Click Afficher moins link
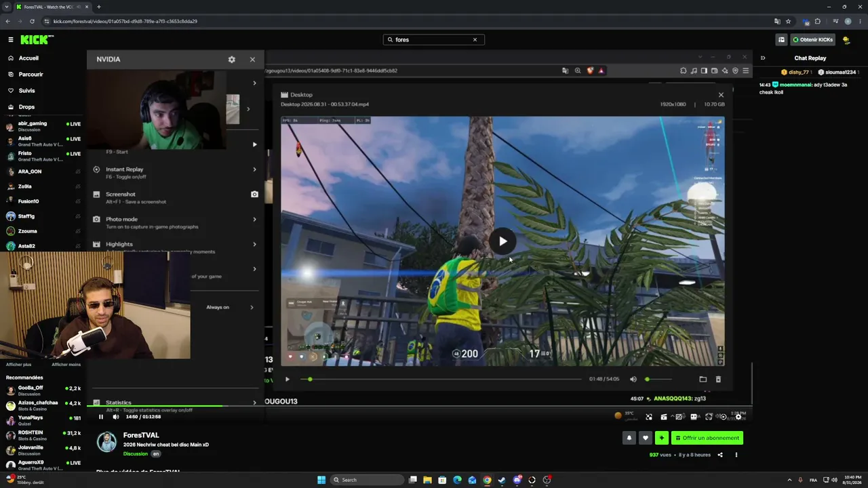The width and height of the screenshot is (868, 488). pyautogui.click(x=66, y=365)
